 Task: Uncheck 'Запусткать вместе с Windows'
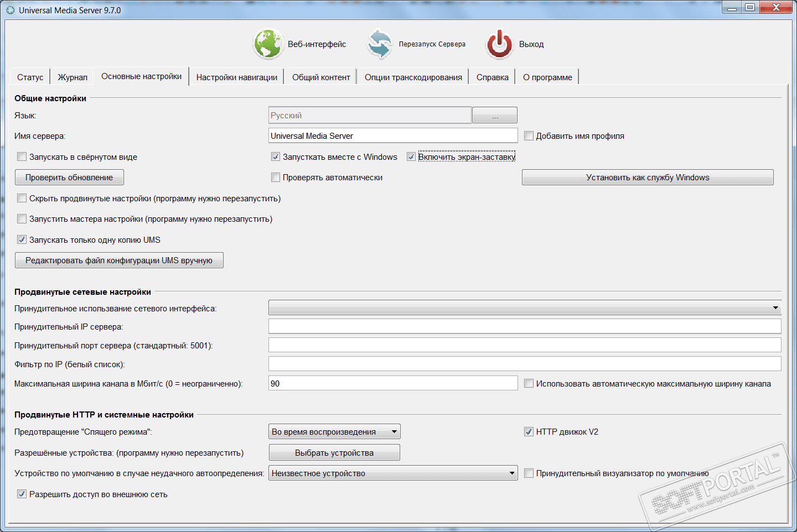tap(275, 157)
